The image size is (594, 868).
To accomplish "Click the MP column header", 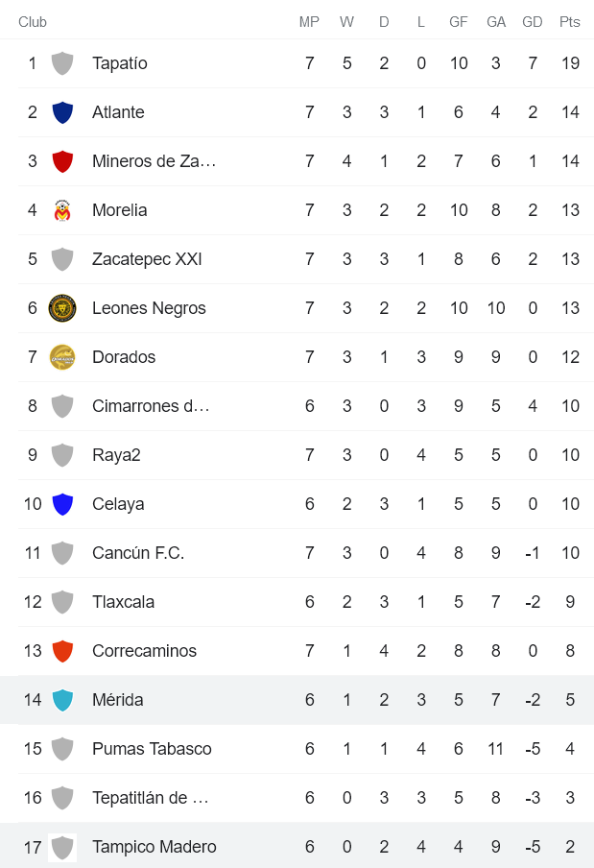I will [x=309, y=22].
